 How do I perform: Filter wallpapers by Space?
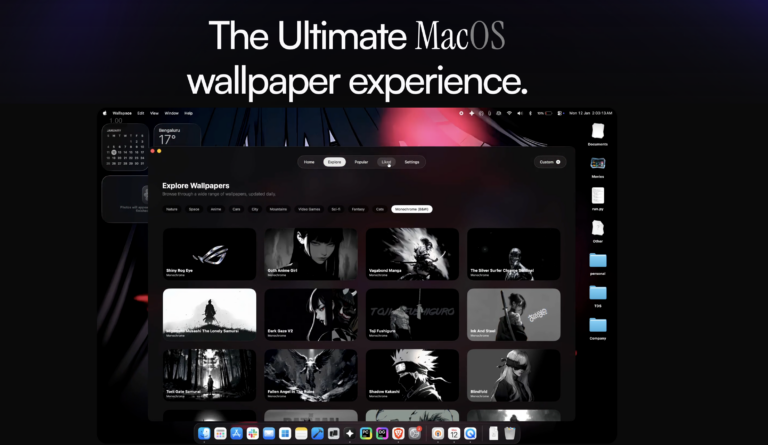tap(194, 209)
